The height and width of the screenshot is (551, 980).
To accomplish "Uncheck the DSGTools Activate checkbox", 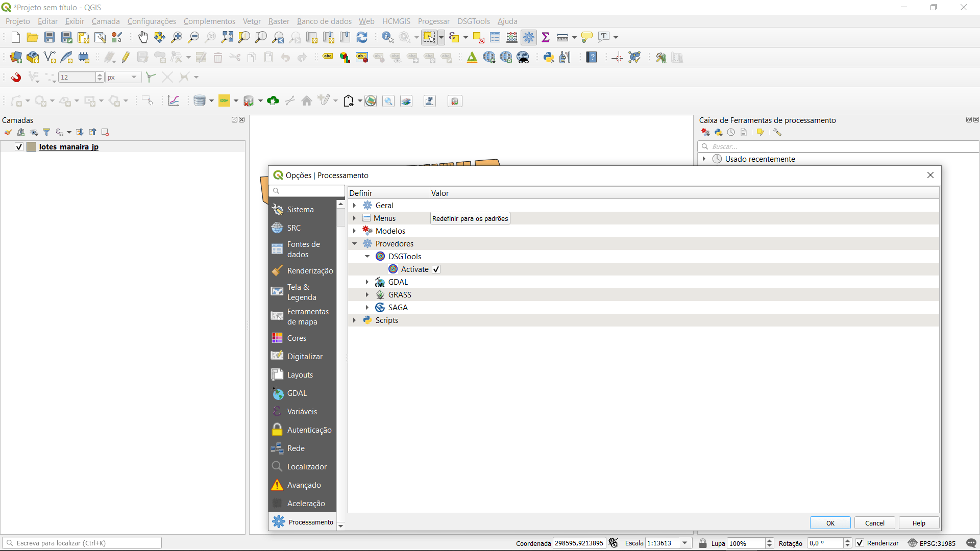I will tap(436, 269).
